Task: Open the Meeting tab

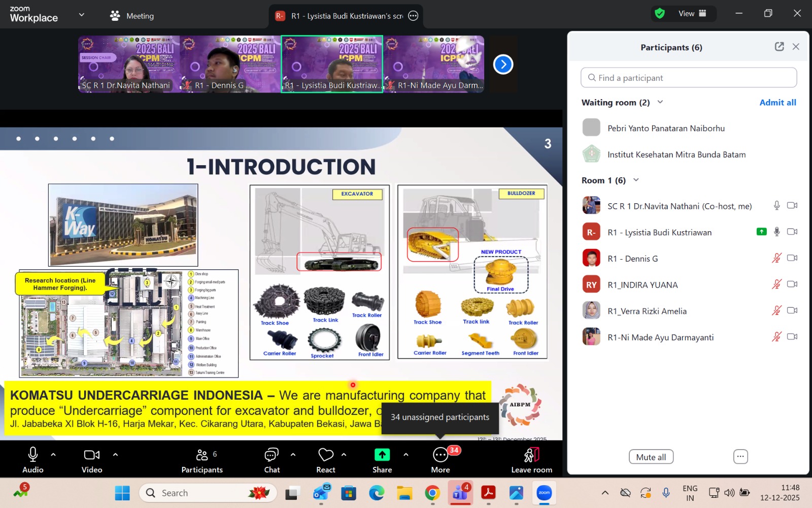Action: pyautogui.click(x=132, y=16)
